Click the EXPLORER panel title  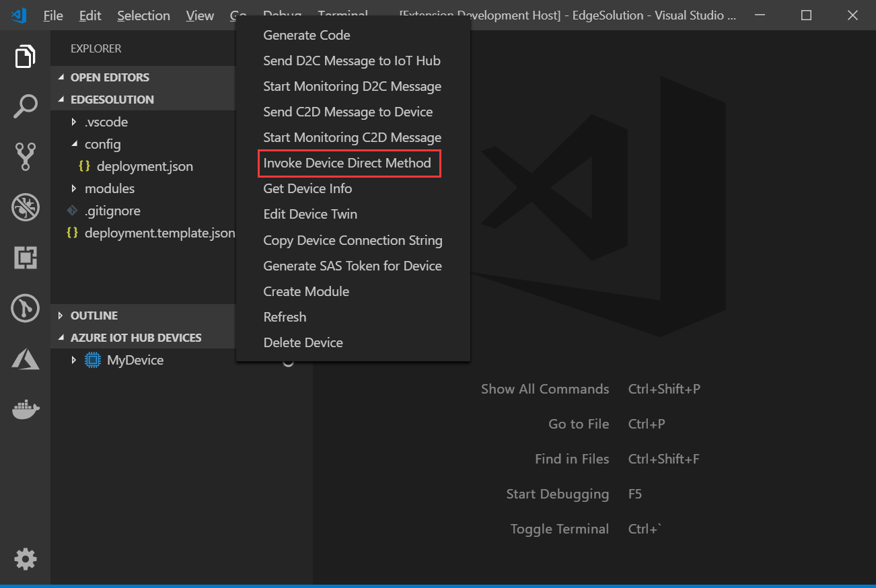(96, 48)
